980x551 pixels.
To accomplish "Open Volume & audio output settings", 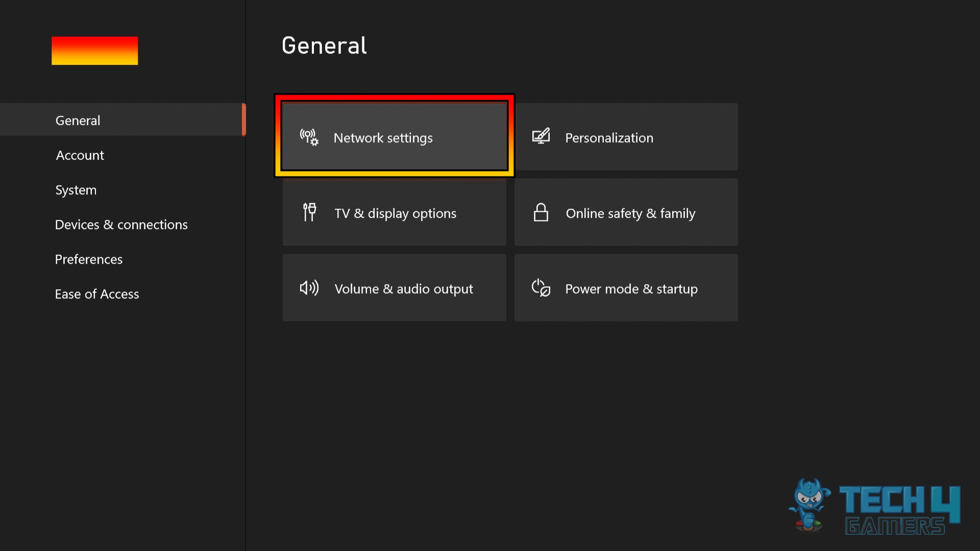I will pyautogui.click(x=394, y=288).
